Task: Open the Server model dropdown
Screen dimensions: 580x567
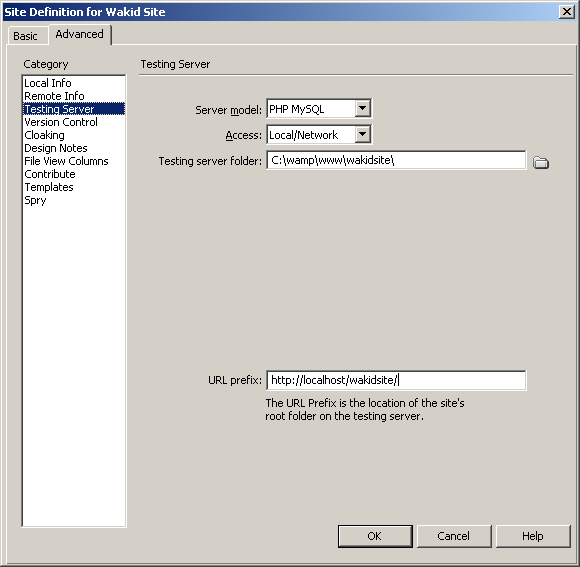Action: point(362,109)
